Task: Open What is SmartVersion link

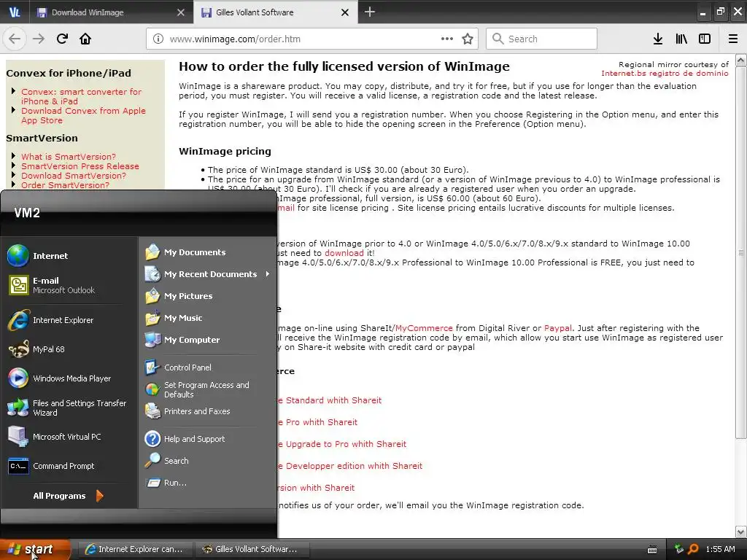Action: coord(69,157)
